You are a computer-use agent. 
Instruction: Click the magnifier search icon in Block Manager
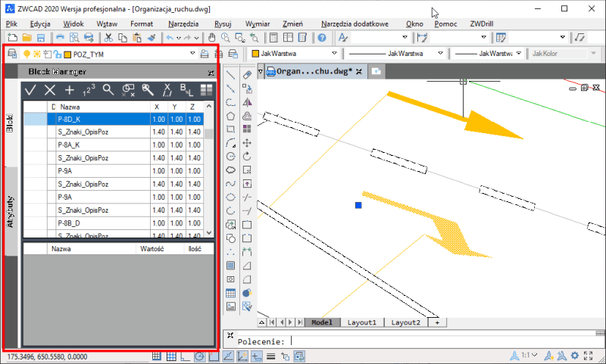tap(108, 90)
